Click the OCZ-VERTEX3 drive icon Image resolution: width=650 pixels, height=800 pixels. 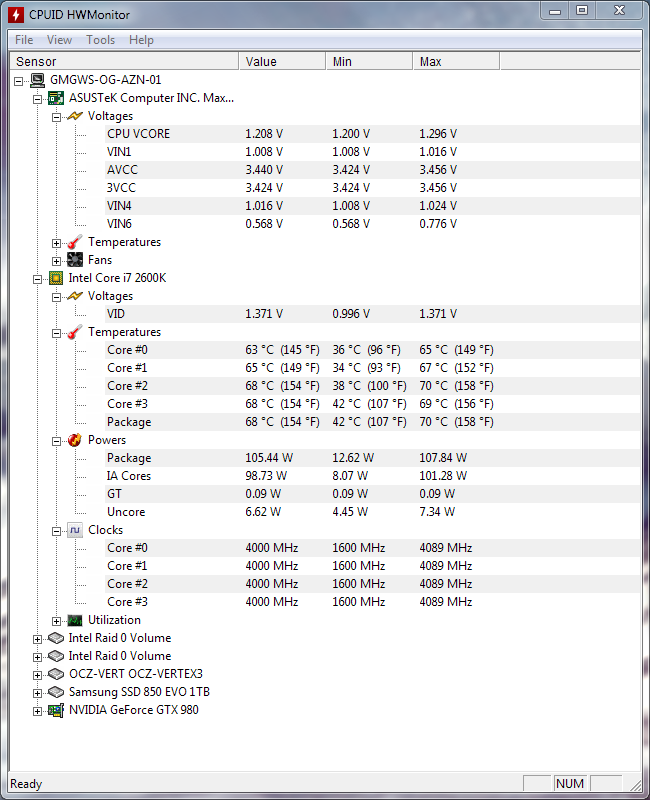[x=56, y=674]
